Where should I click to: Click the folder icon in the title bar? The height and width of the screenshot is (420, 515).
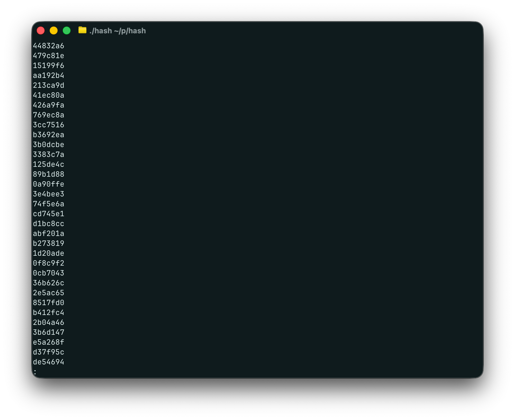[82, 31]
